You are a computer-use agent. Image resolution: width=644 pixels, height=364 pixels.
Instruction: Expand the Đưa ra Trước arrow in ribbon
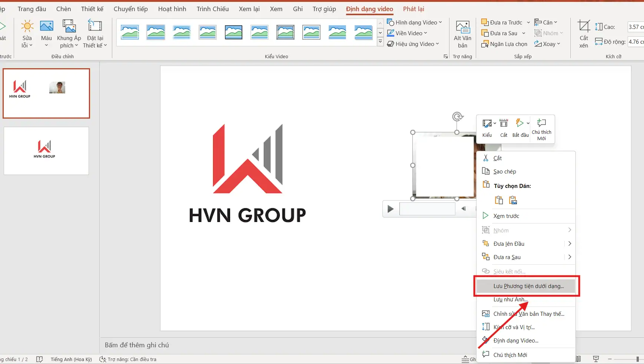(x=528, y=23)
